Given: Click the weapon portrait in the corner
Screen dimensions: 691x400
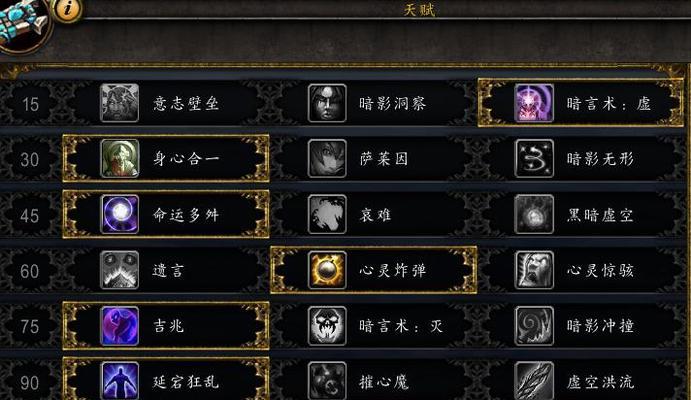Looking at the screenshot, I should pos(24,24).
